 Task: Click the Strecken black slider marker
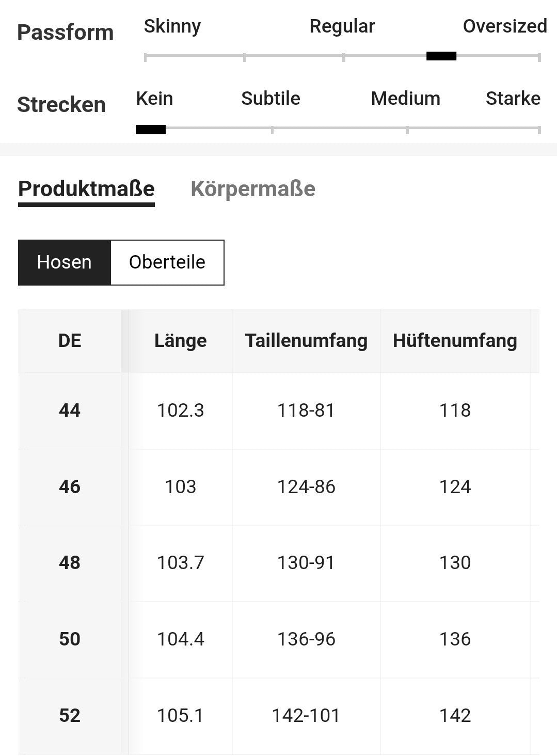(151, 130)
